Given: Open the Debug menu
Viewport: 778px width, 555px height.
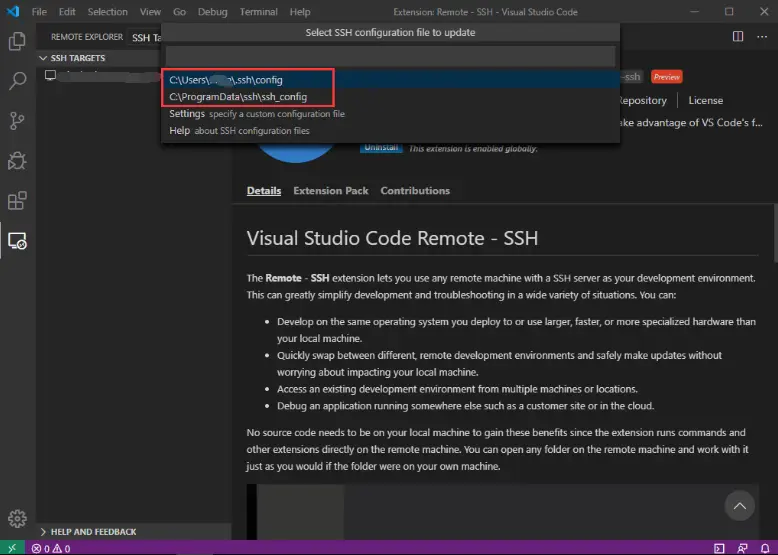Looking at the screenshot, I should 212,12.
